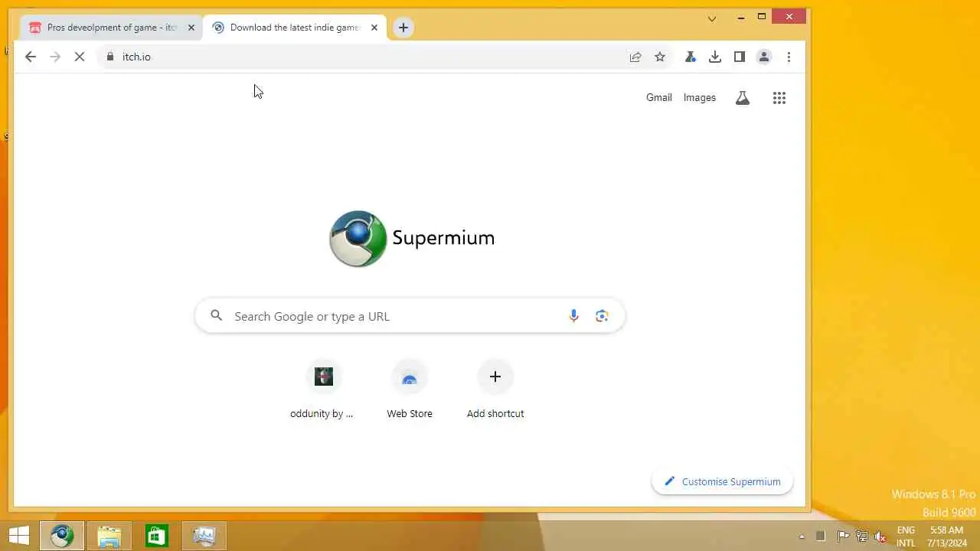Open the experiments flask in the toolbar
The image size is (980, 551).
(x=691, y=57)
